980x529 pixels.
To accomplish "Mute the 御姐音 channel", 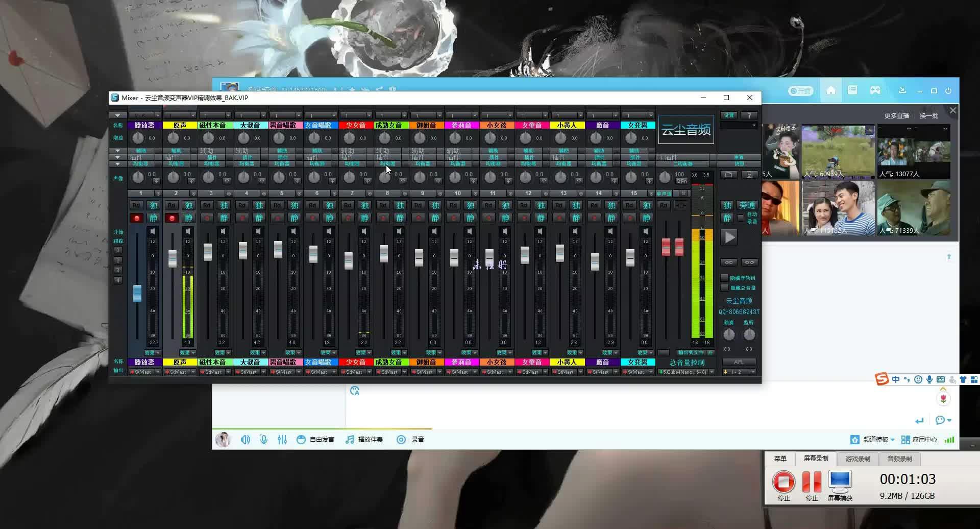I will [x=435, y=218].
